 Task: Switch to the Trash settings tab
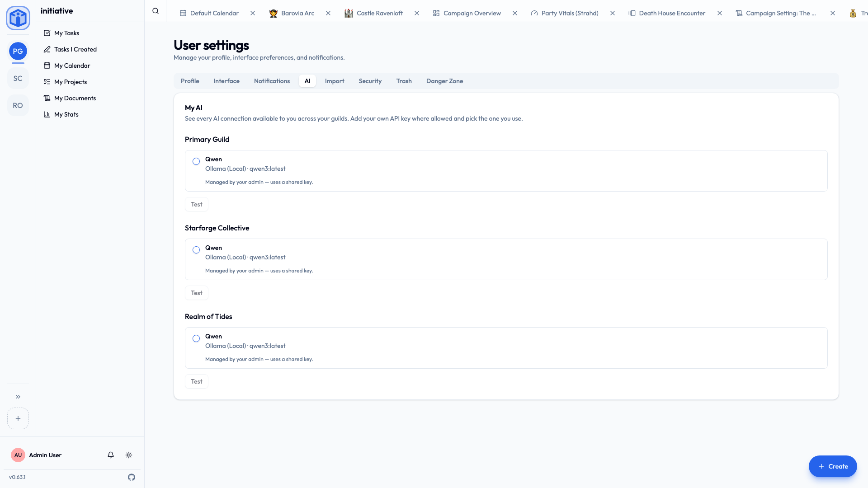404,81
